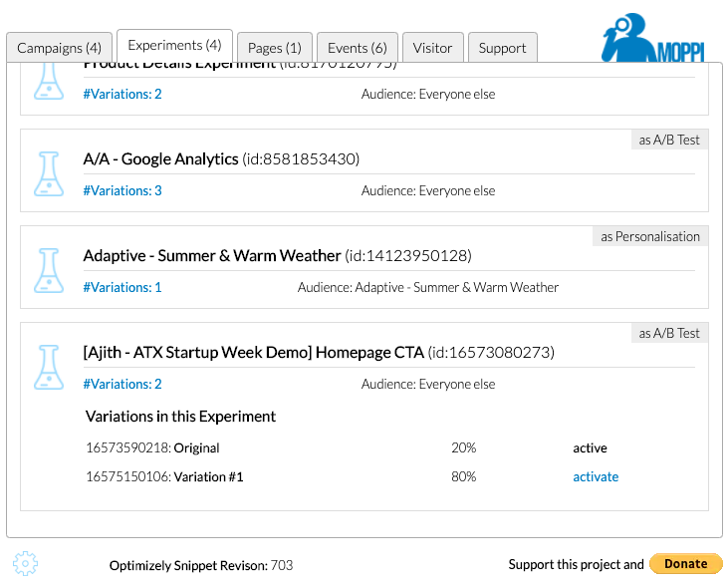Click 'Support this project and' text
Screen dimensions: 728x587
point(577,564)
